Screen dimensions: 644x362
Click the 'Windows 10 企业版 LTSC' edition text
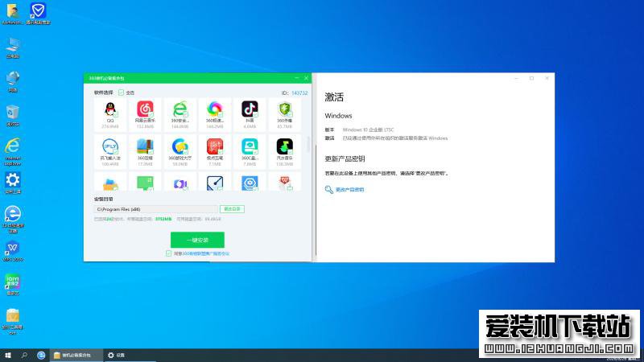pyautogui.click(x=368, y=130)
